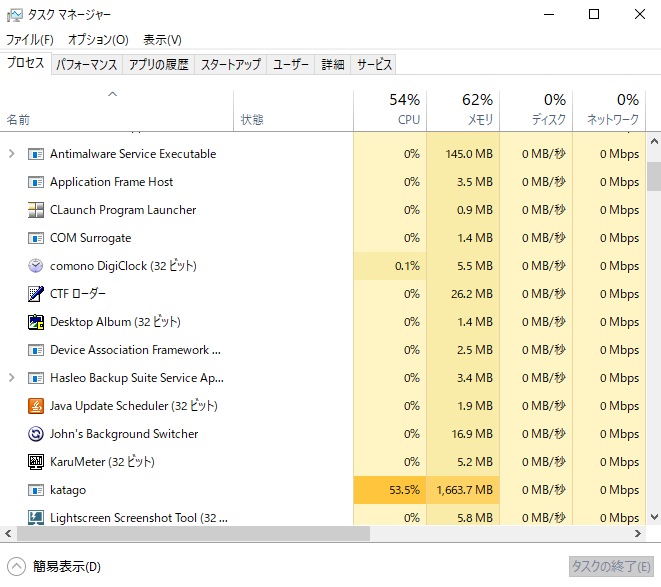The image size is (661, 587).
Task: Sort by the メモリ column header
Action: click(x=463, y=110)
